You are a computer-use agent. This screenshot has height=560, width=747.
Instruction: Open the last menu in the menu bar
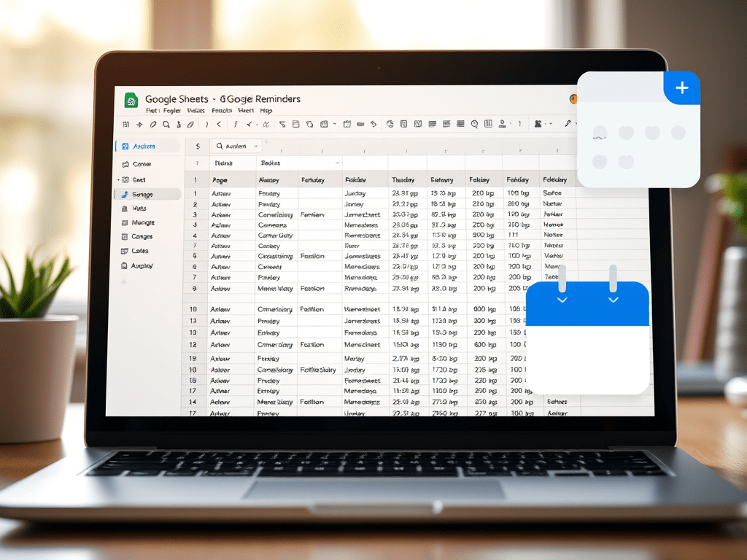click(x=266, y=111)
